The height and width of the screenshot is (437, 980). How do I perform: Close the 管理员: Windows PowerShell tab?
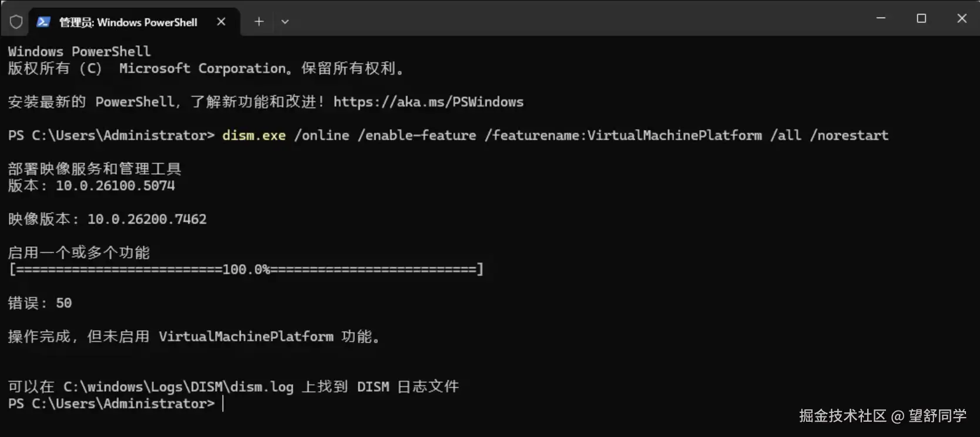coord(221,22)
